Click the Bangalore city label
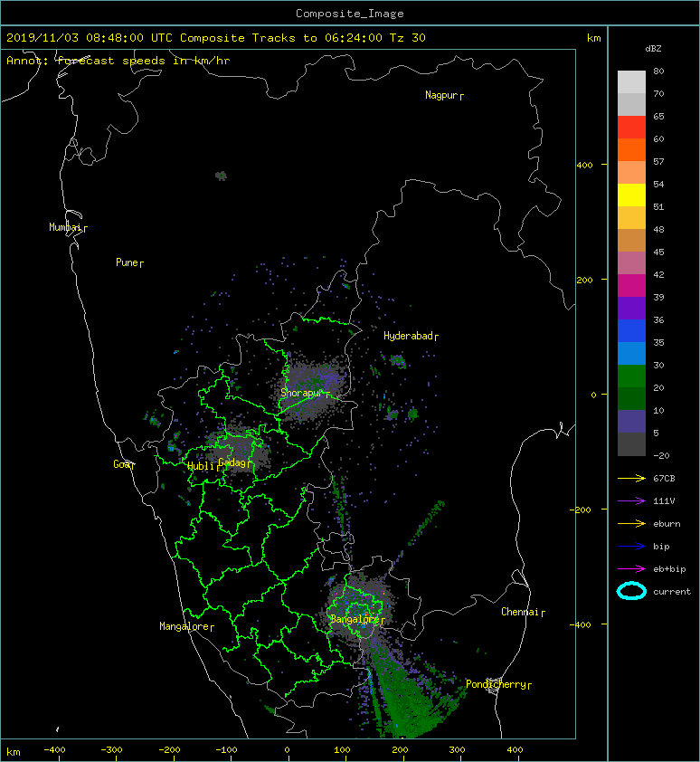Viewport: 700px width, 762px height. tap(357, 619)
